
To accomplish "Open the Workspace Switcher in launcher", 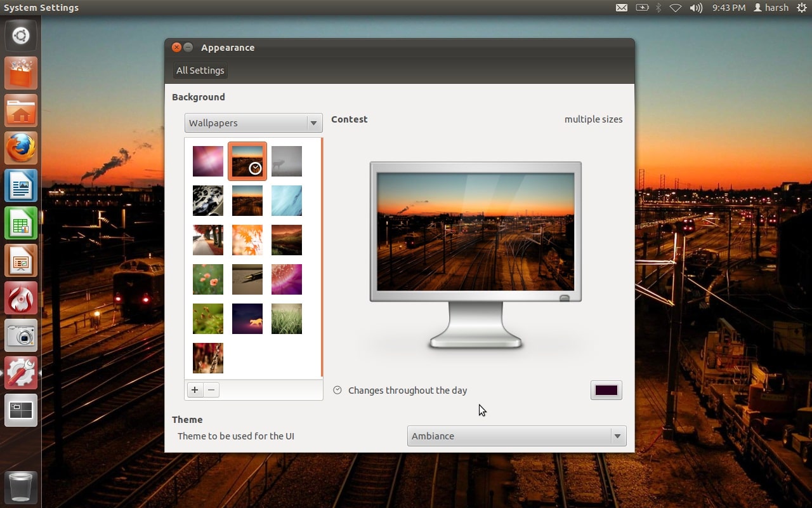I will [x=21, y=410].
